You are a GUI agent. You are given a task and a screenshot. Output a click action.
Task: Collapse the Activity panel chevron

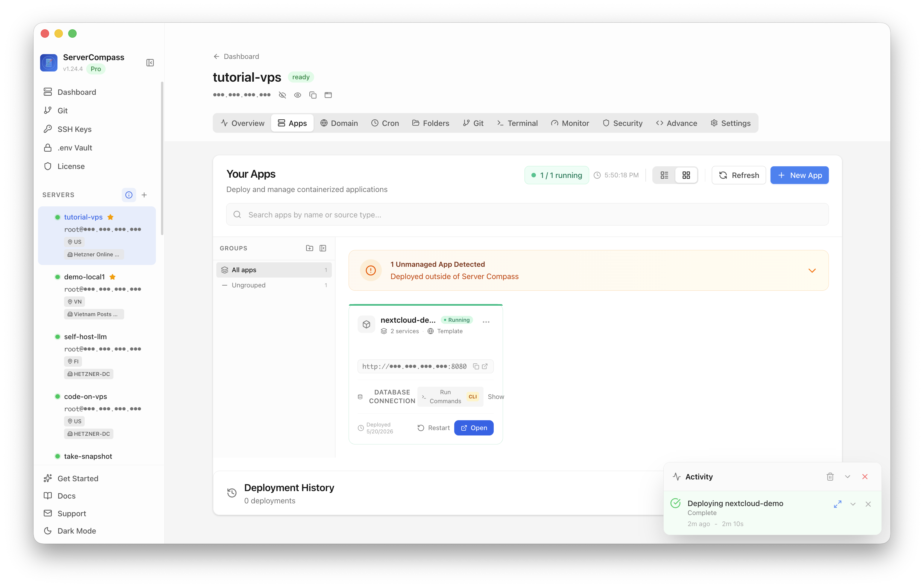[848, 476]
